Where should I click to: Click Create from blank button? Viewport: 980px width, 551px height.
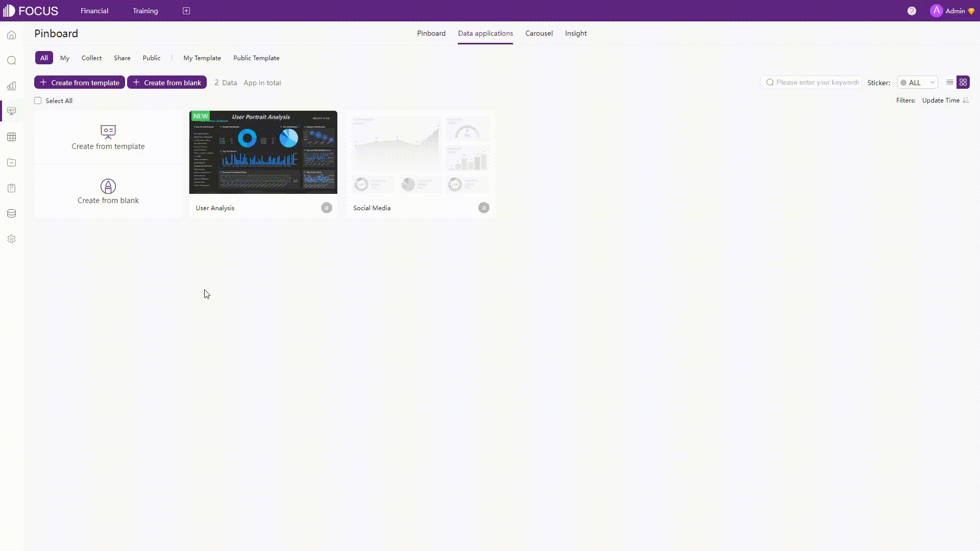(x=167, y=82)
